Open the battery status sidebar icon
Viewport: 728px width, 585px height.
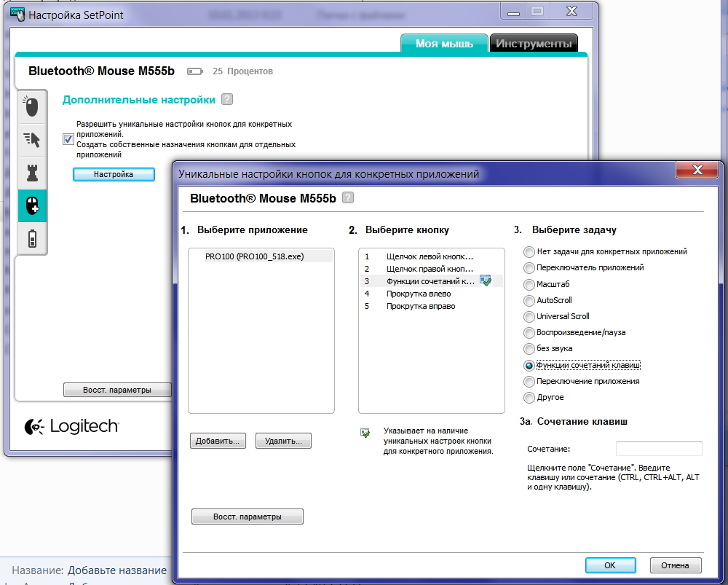(x=32, y=238)
